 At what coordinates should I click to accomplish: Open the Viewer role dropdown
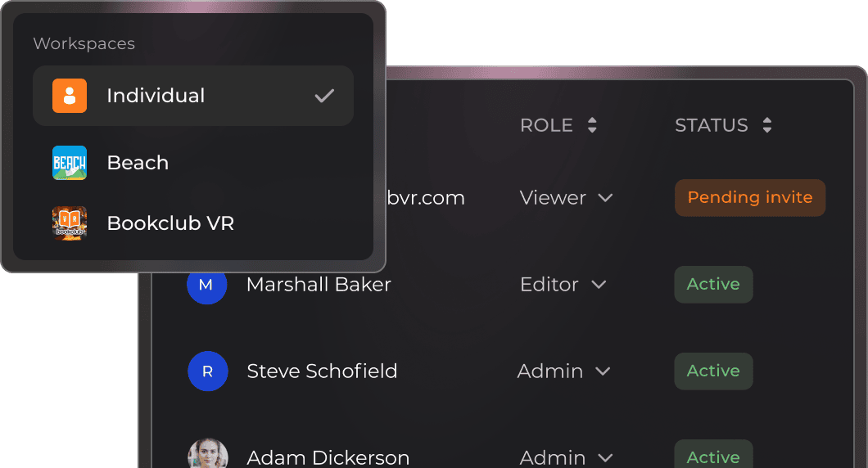tap(566, 198)
